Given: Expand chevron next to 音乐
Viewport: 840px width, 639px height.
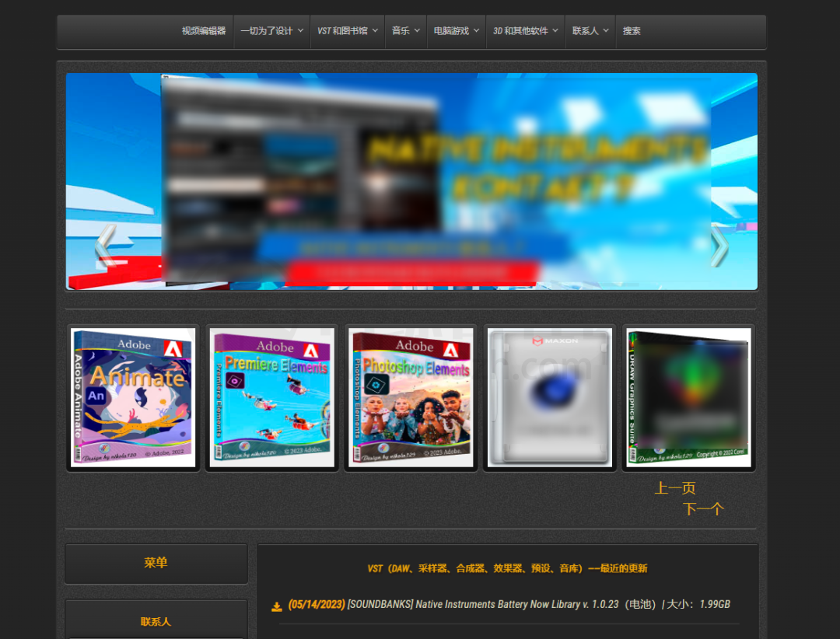Looking at the screenshot, I should pos(417,30).
